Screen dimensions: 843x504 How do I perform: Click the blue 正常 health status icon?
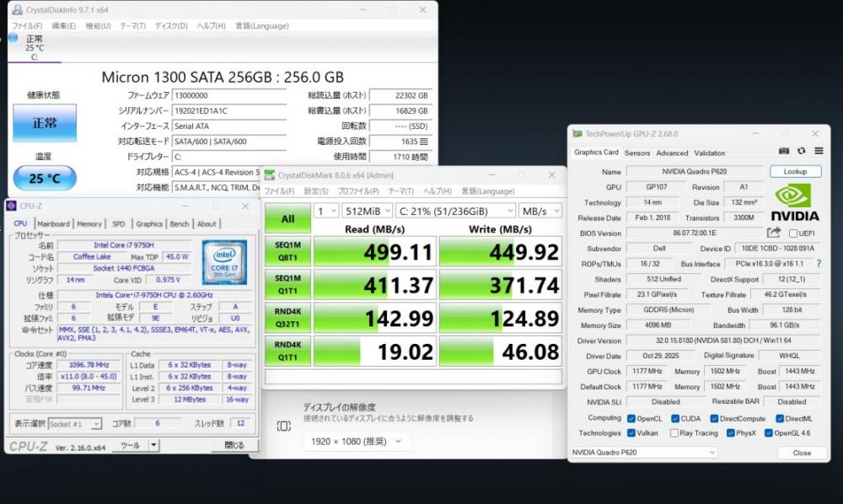[x=44, y=123]
